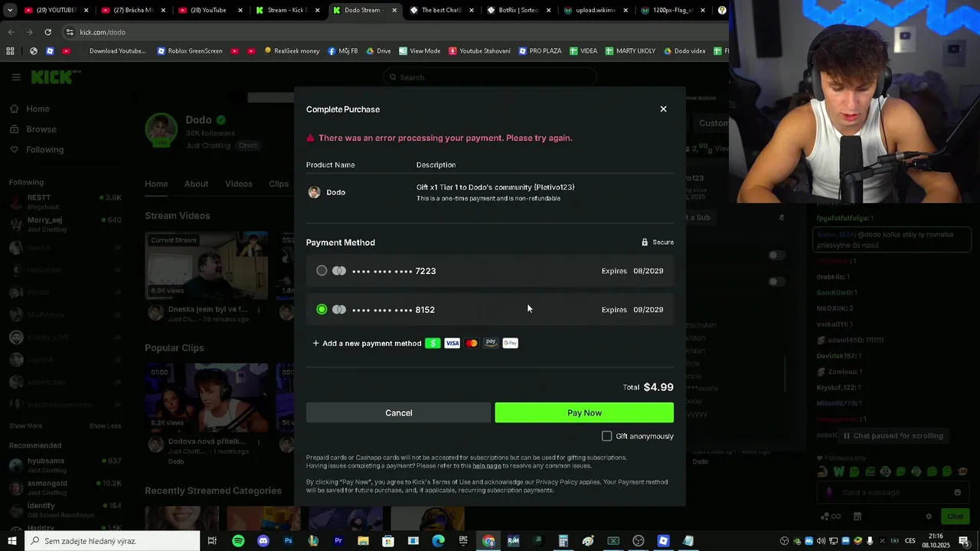This screenshot has height=551, width=980.
Task: Click Dodo's product avatar in dialog
Action: 314,192
